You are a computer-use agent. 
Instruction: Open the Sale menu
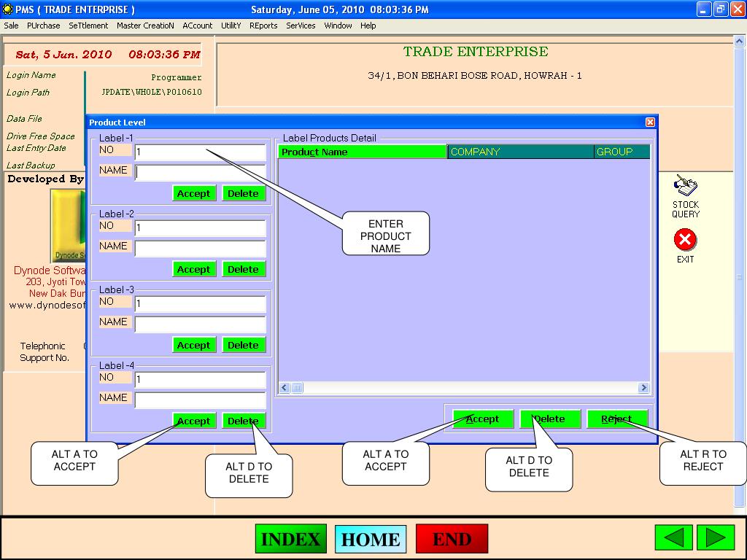(11, 26)
